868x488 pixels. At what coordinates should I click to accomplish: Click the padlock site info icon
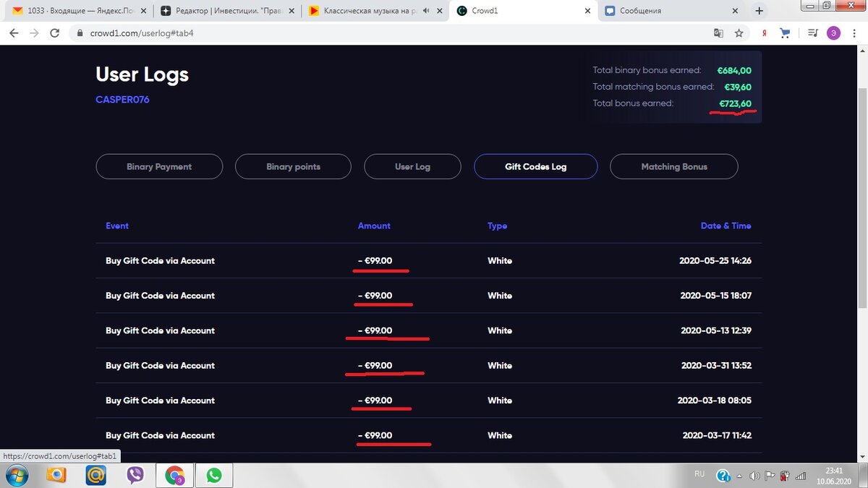80,33
